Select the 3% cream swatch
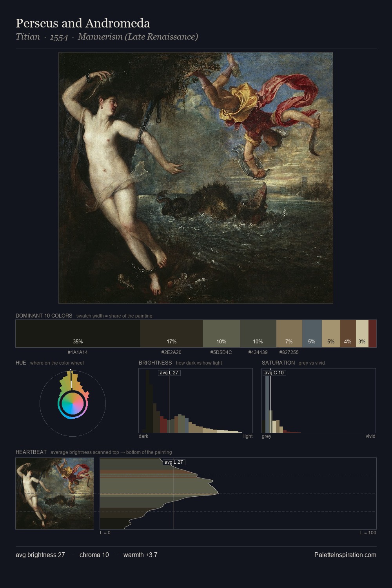 [362, 334]
